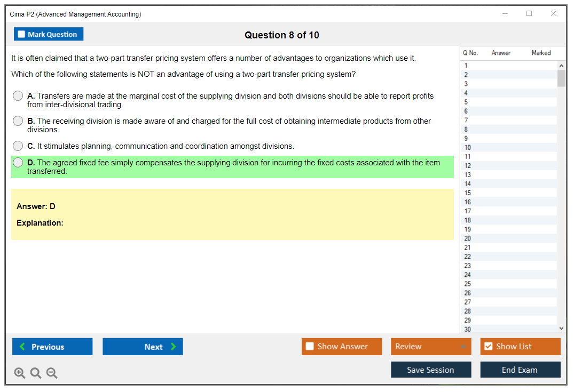Viewport: 574px width, 392px height.
Task: Open the Review dropdown menu
Action: [x=431, y=347]
